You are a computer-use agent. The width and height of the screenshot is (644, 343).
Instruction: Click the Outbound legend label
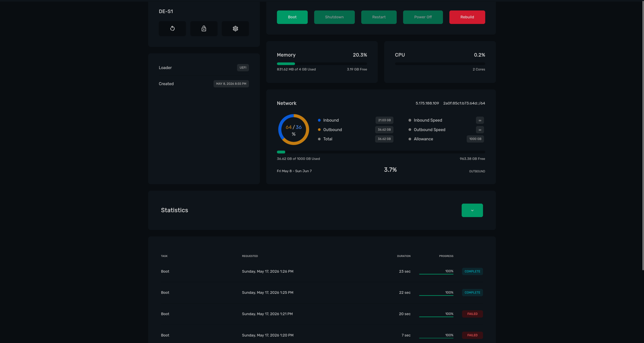[333, 130]
